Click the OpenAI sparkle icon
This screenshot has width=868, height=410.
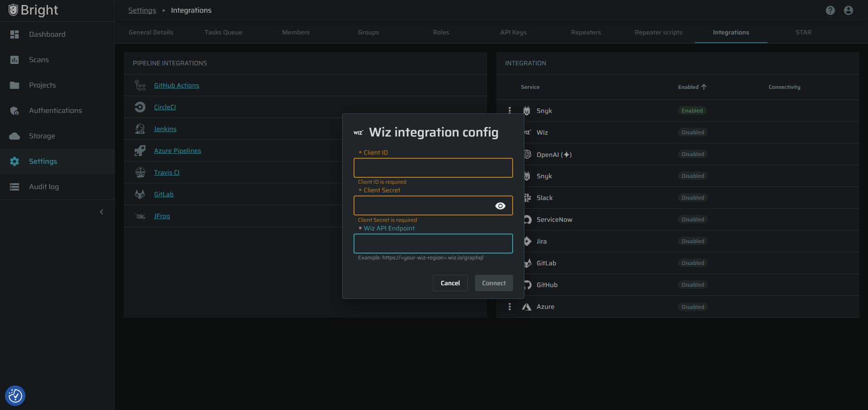coord(567,155)
